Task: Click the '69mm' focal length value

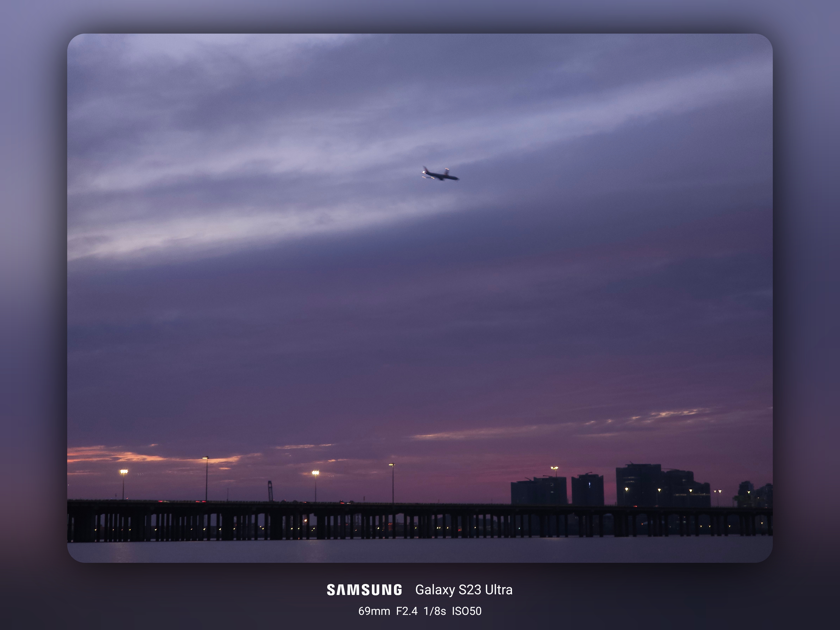Action: [x=374, y=611]
